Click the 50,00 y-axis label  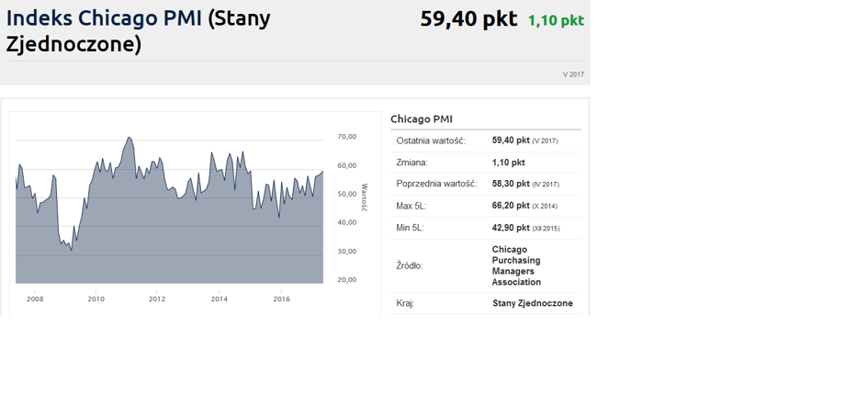[347, 194]
